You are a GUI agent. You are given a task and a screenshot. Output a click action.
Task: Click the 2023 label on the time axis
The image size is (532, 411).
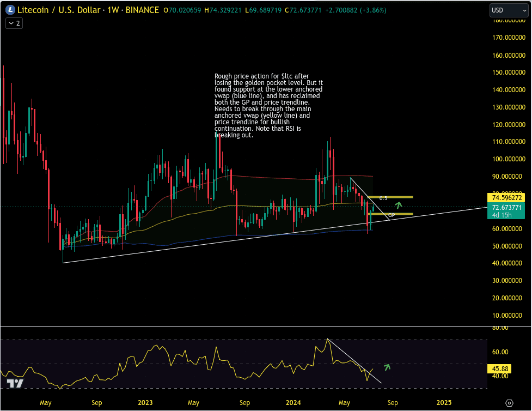(x=145, y=402)
